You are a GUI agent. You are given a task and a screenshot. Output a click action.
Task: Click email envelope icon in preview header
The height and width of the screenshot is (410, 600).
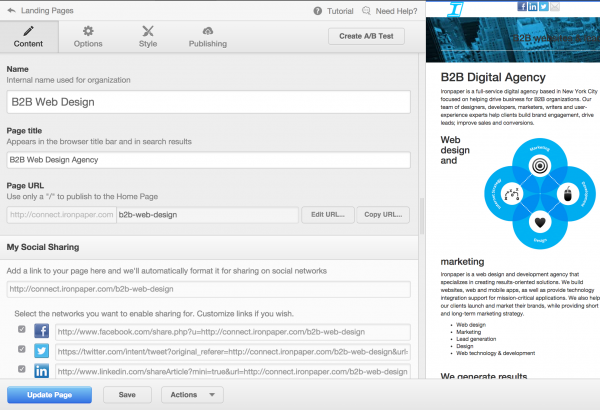point(555,7)
